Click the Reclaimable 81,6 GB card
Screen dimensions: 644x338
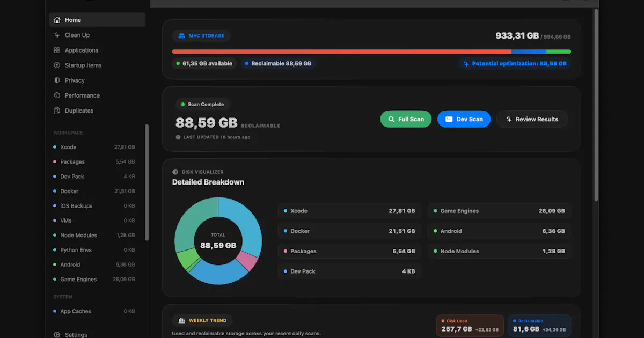click(x=539, y=326)
